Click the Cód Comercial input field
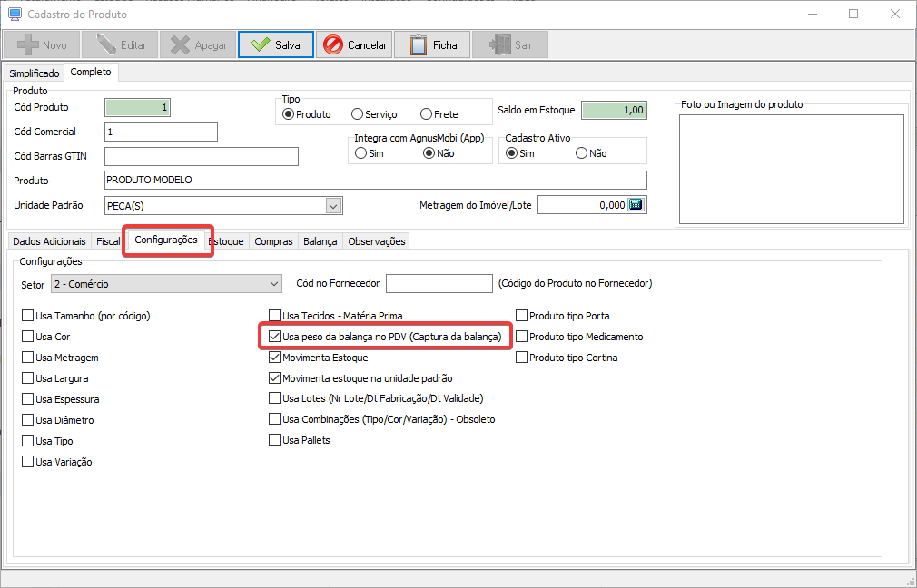The width and height of the screenshot is (917, 588). click(x=161, y=132)
